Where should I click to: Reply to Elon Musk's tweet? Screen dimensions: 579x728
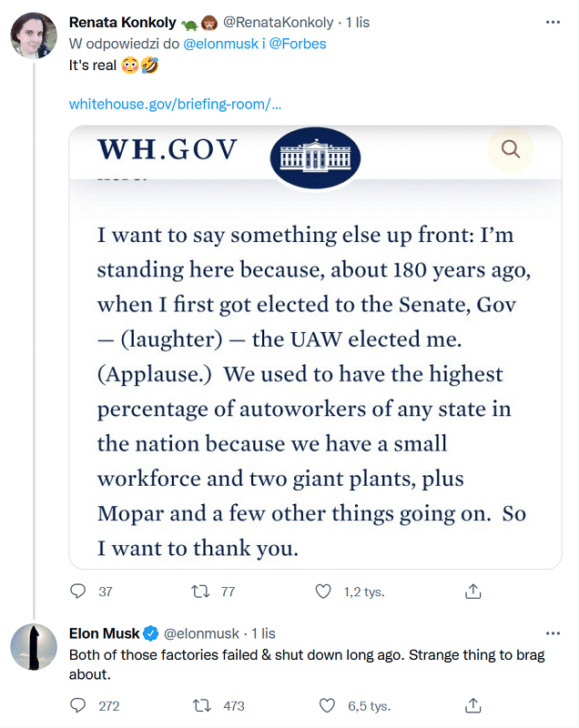(x=77, y=705)
